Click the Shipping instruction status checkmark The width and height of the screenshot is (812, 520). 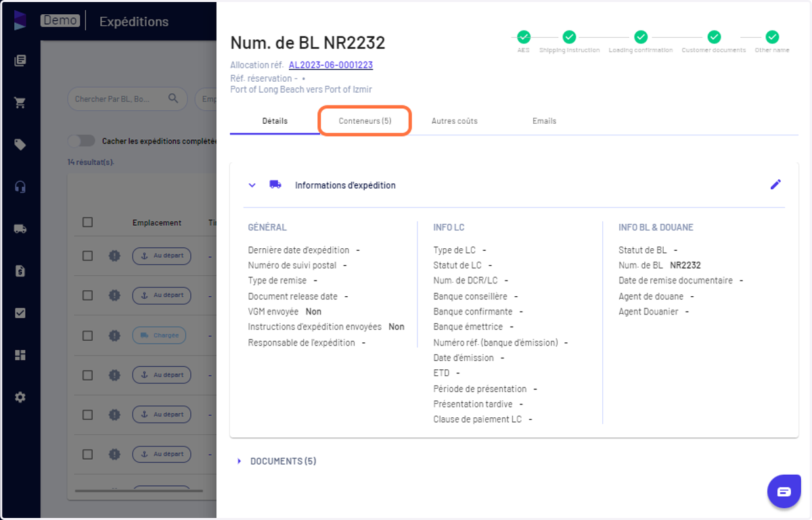point(569,37)
